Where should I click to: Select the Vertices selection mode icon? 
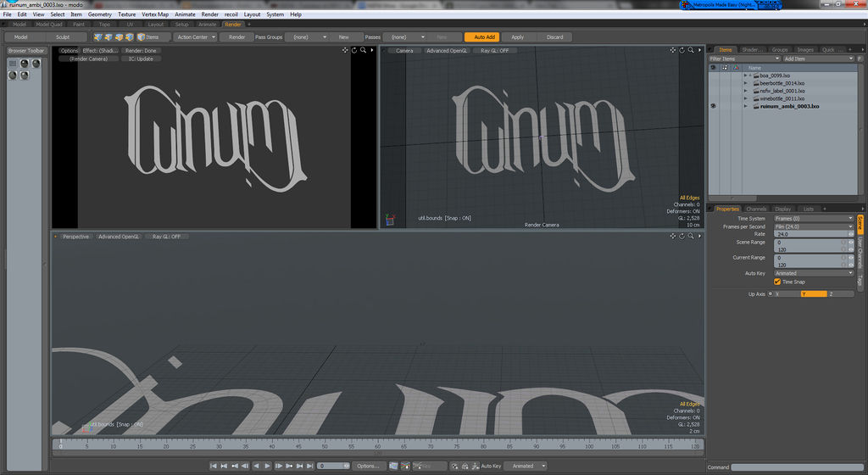(98, 37)
